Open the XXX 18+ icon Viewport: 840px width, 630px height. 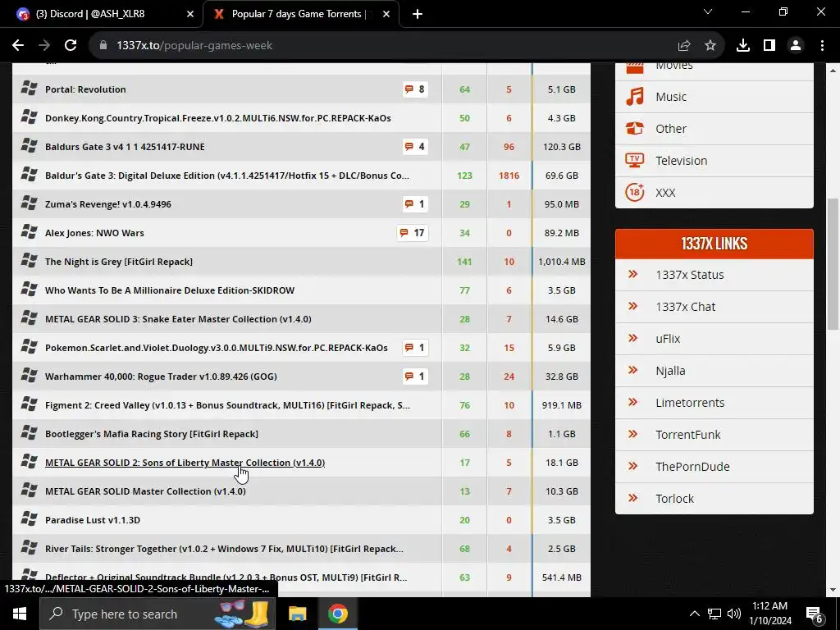click(x=635, y=192)
